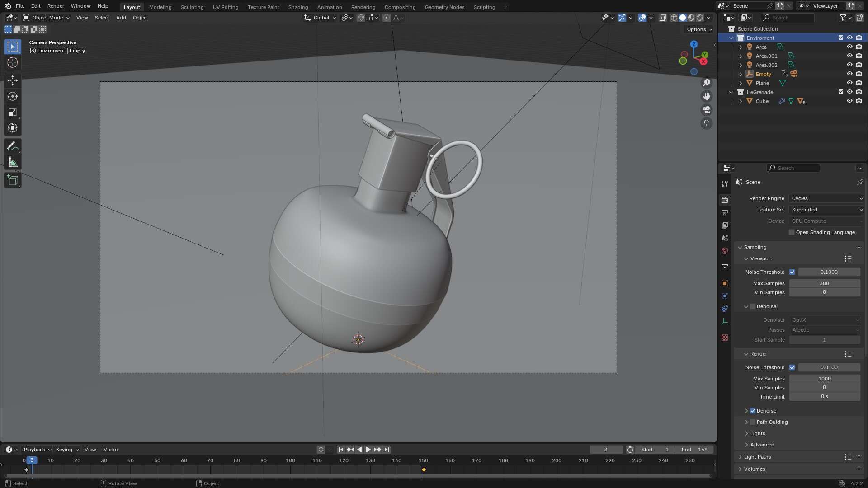Open the Playback popover in timeline
The height and width of the screenshot is (488, 868).
tap(37, 450)
